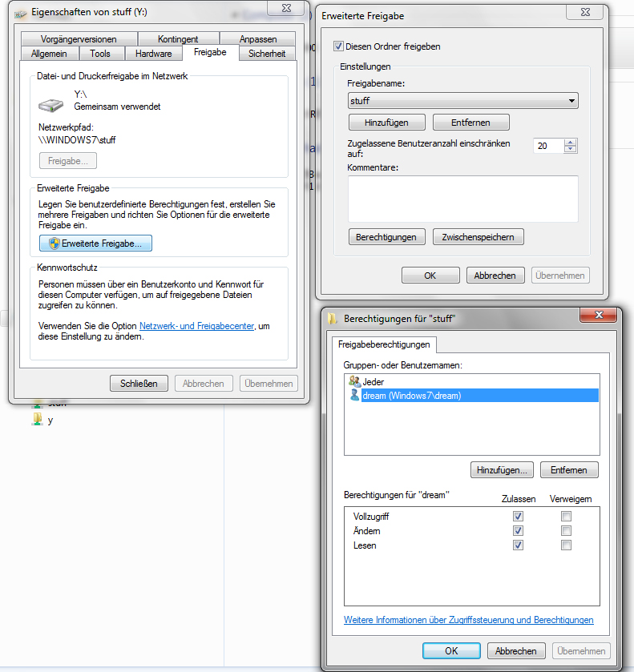Switch to Vorgängerversionen tab
The width and height of the screenshot is (634, 672).
[x=79, y=39]
